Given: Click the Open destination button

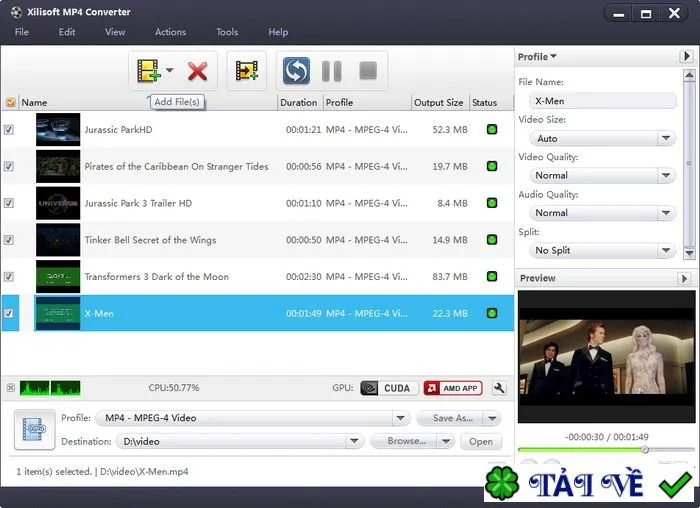Looking at the screenshot, I should tap(481, 441).
